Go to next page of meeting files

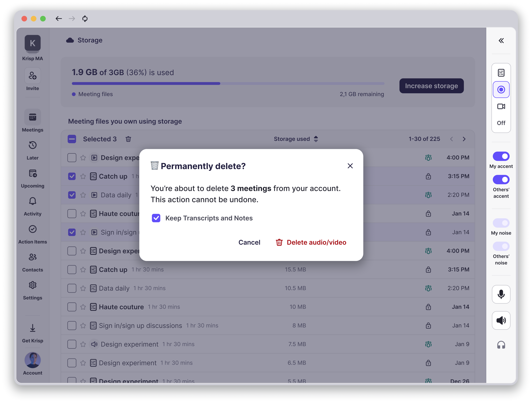pos(464,139)
